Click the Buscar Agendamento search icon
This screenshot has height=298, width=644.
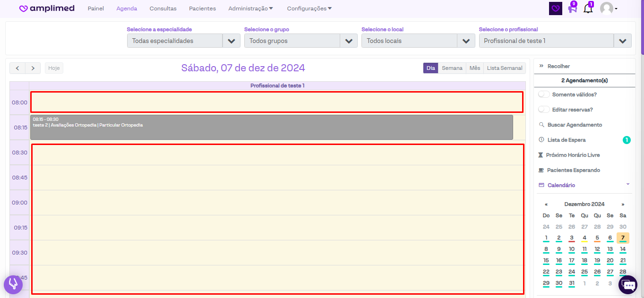pos(541,125)
